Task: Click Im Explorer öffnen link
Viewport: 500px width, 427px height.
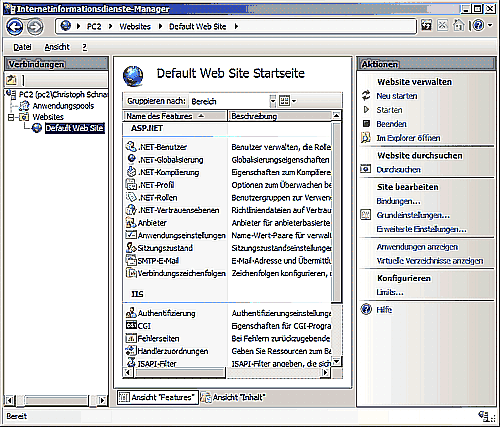Action: click(408, 138)
